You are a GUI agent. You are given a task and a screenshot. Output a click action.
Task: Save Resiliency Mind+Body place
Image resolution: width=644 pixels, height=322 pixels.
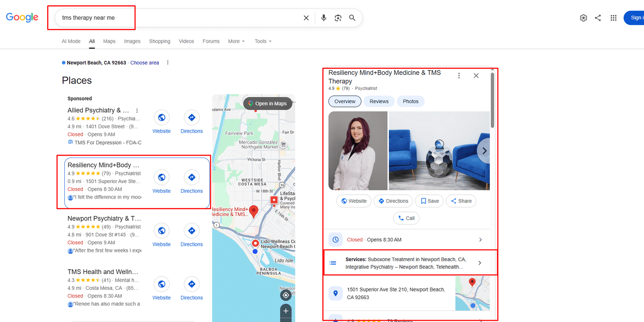point(429,201)
